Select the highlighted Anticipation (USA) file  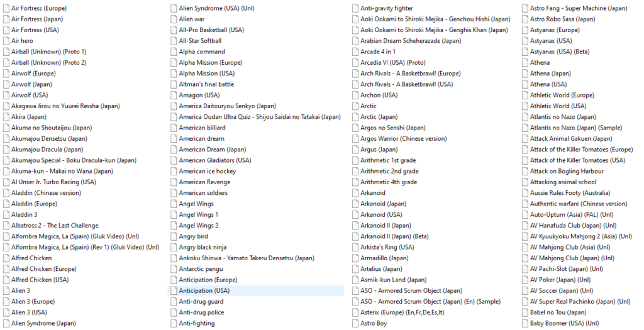tap(204, 291)
